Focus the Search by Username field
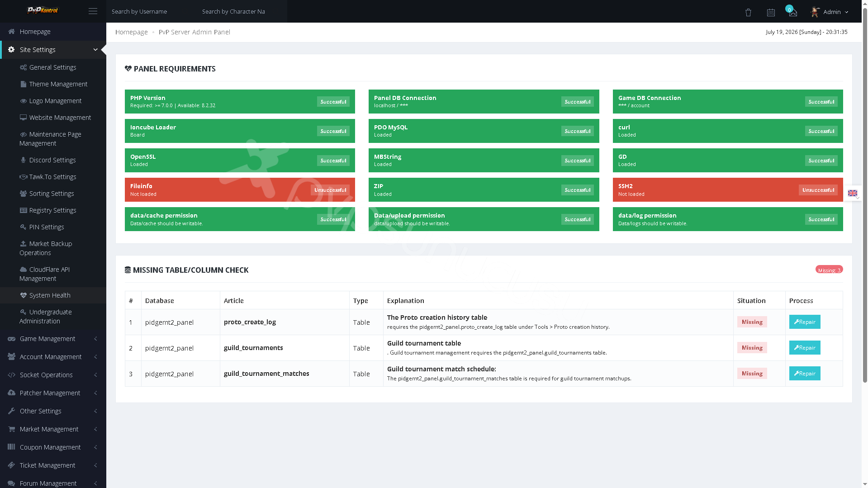This screenshot has height=488, width=868. [152, 11]
